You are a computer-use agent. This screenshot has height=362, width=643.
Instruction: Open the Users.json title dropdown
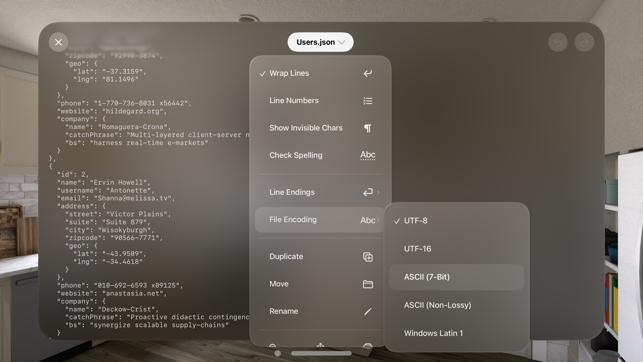(x=320, y=42)
